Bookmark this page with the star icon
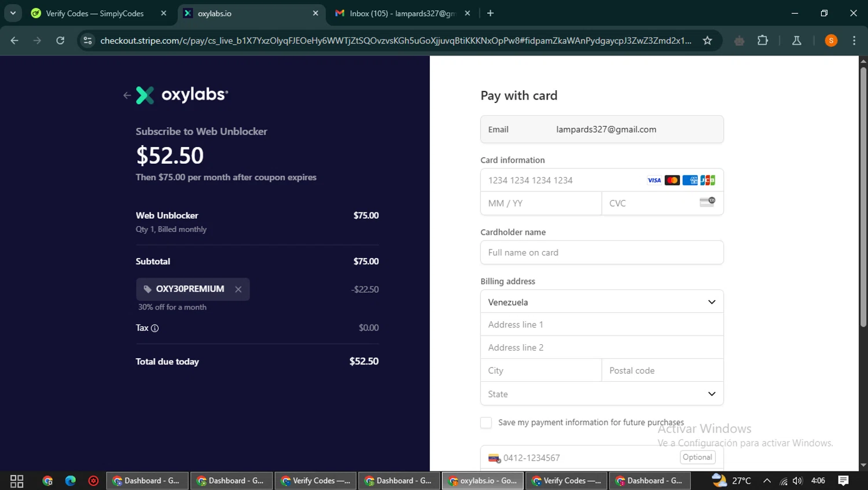This screenshot has width=868, height=490. click(707, 40)
